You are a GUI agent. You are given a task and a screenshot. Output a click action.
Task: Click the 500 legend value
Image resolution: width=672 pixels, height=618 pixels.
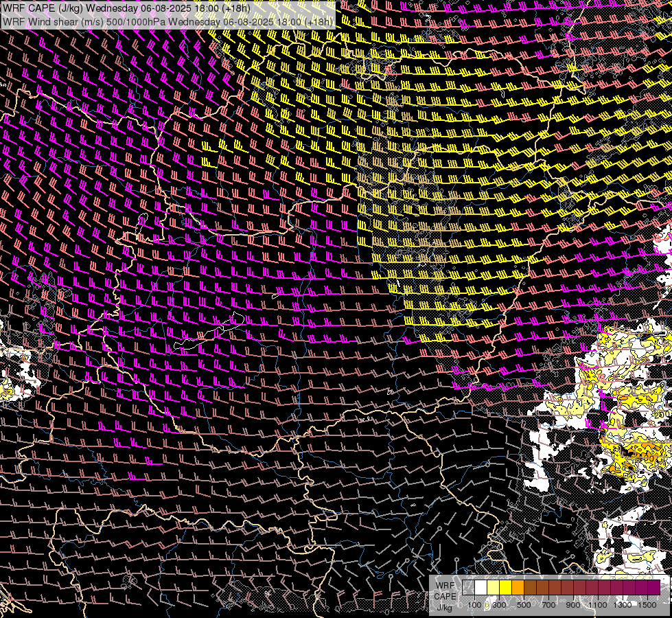tap(524, 605)
